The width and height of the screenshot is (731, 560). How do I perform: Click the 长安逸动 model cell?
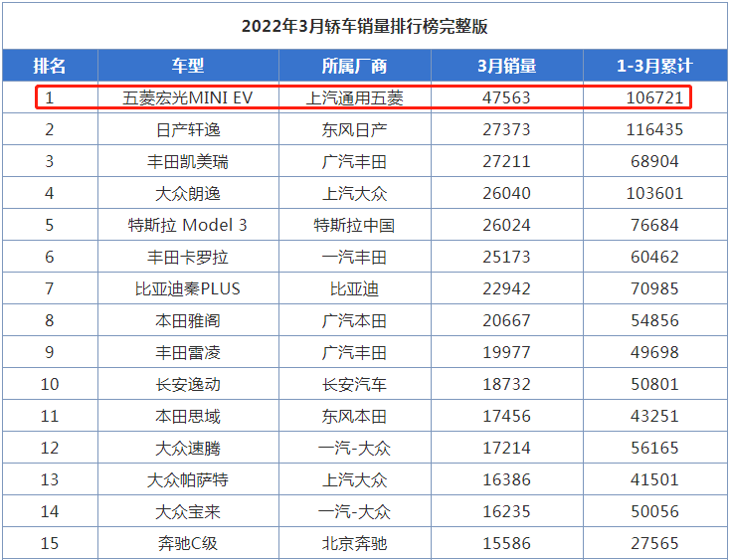coord(188,385)
